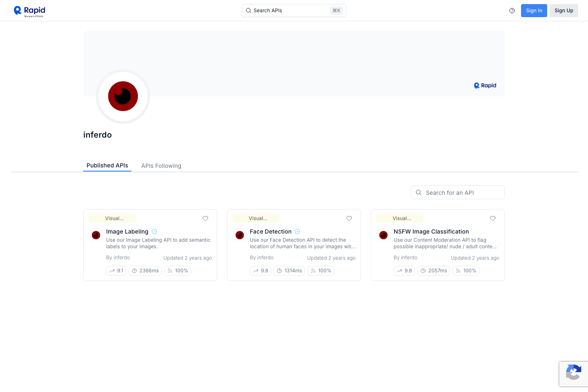Favorite the NSFW Image Classification API heart
Screen dimensions: 588x392
click(x=493, y=218)
